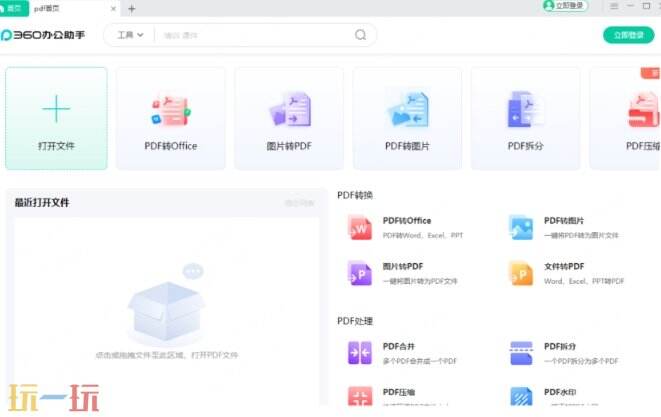Open the PDF转图片 card in top row
Screen dimensions: 661x417
[407, 118]
